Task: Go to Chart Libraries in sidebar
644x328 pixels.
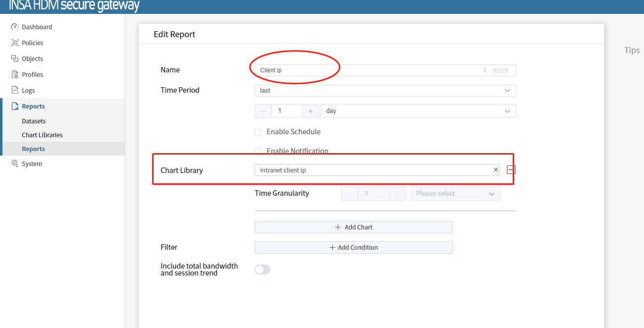Action: pyautogui.click(x=42, y=135)
